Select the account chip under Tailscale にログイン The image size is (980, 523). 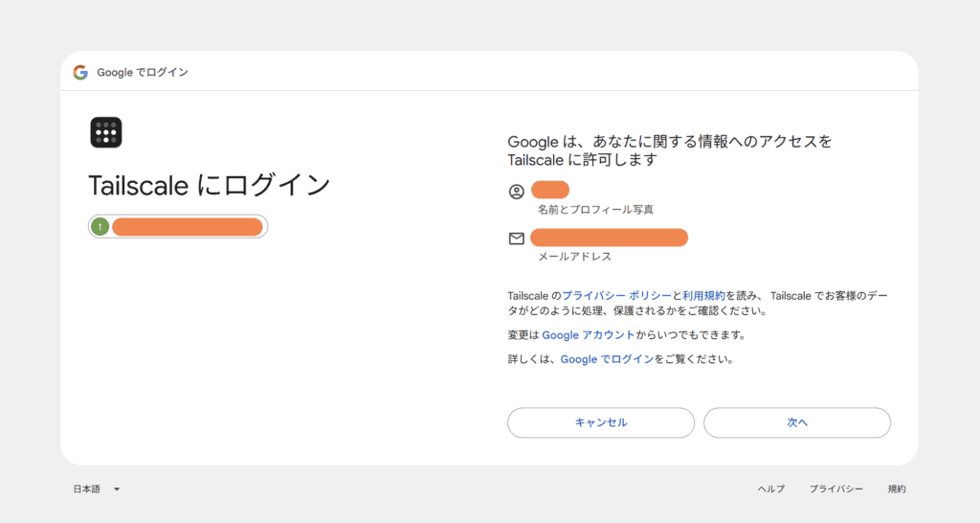click(178, 226)
